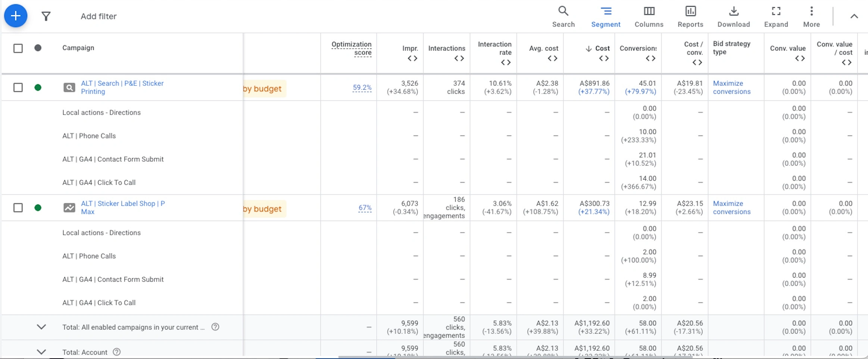Screen dimensions: 868x359
Task: Open the Search tool in toolbar
Action: pos(563,16)
